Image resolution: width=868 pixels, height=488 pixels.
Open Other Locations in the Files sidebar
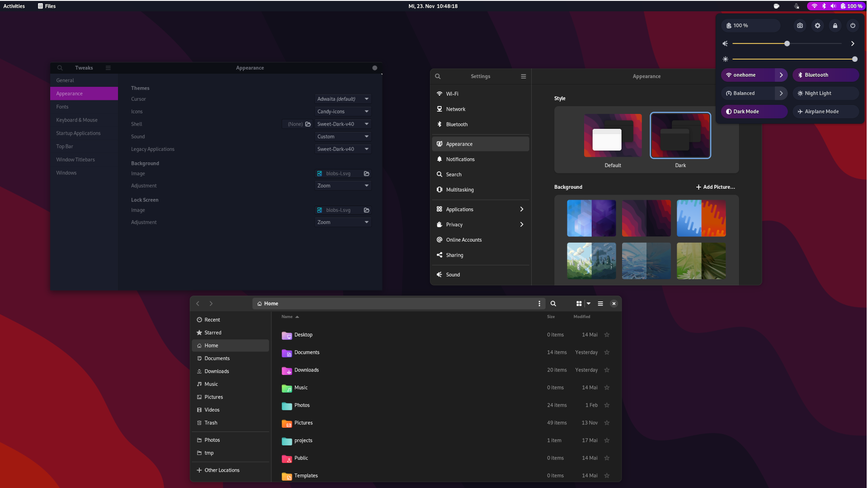pyautogui.click(x=222, y=470)
